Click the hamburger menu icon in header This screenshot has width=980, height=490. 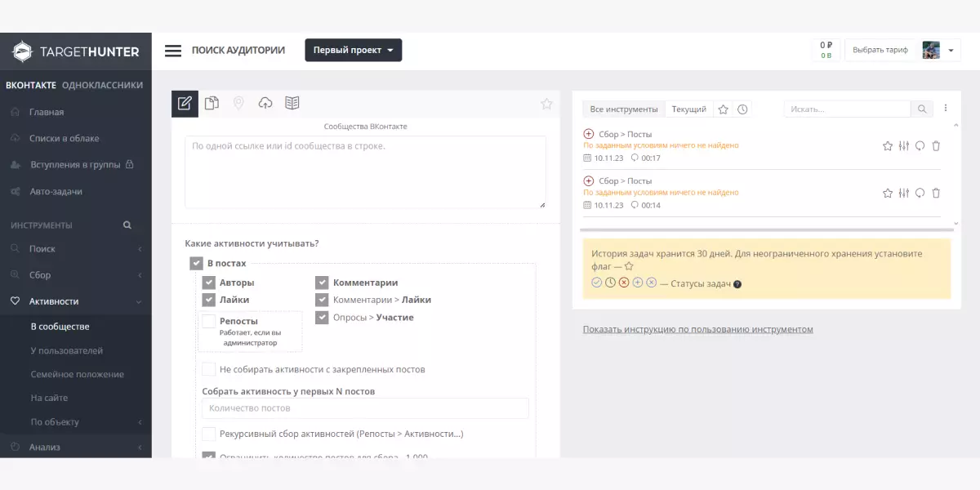point(173,51)
